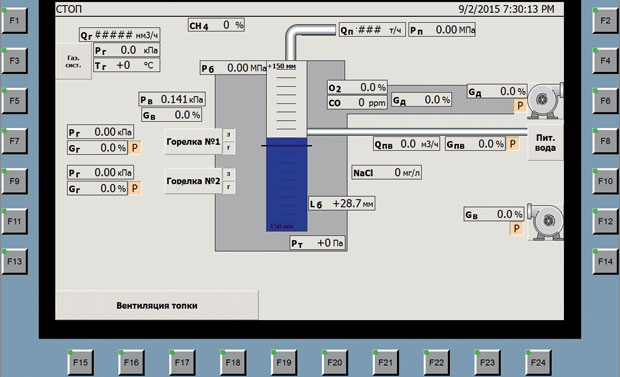Screen dimensions: 620x377
Task: Click the F13 function key
Action: 15,261
